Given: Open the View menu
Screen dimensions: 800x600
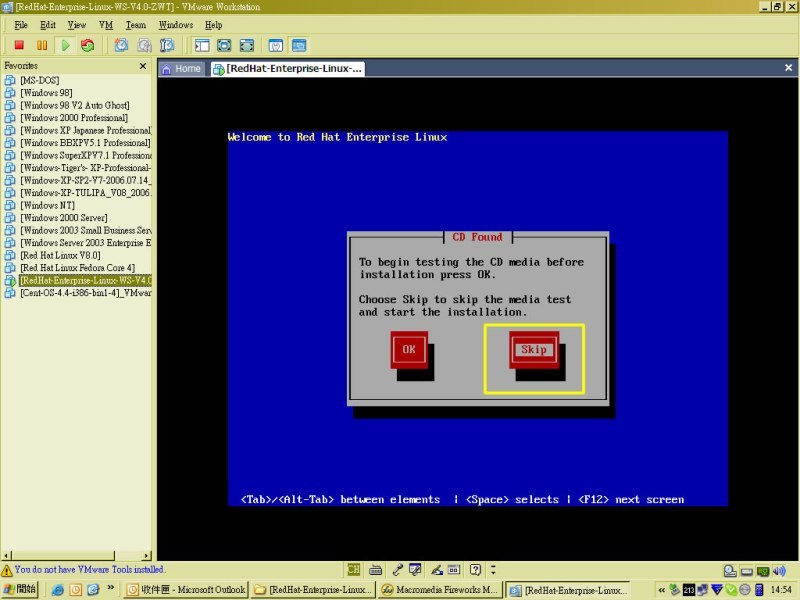Looking at the screenshot, I should pos(77,25).
